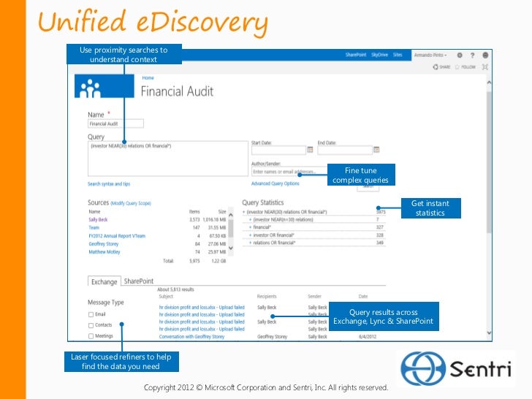Open the Geoffrey Storey source
This screenshot has height=399, width=532.
coord(104,244)
